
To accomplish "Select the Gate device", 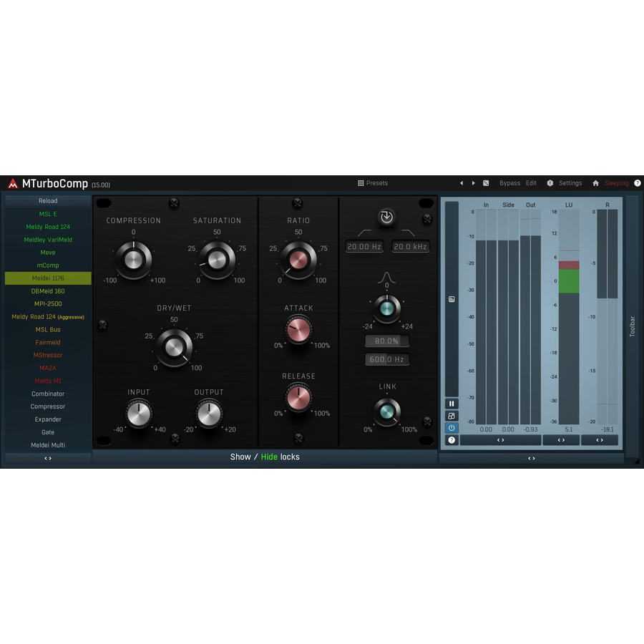I will (x=48, y=432).
